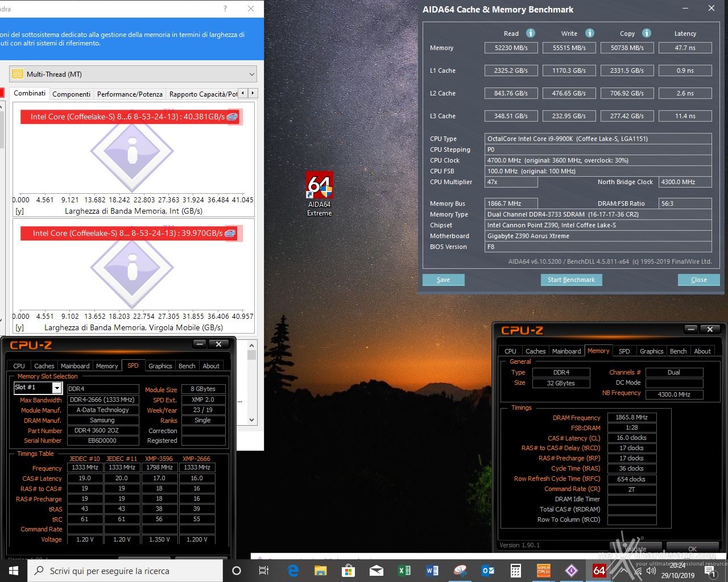728x582 pixels.
Task: Click the Part Number field DDR4 3600 2OZ
Action: point(102,431)
